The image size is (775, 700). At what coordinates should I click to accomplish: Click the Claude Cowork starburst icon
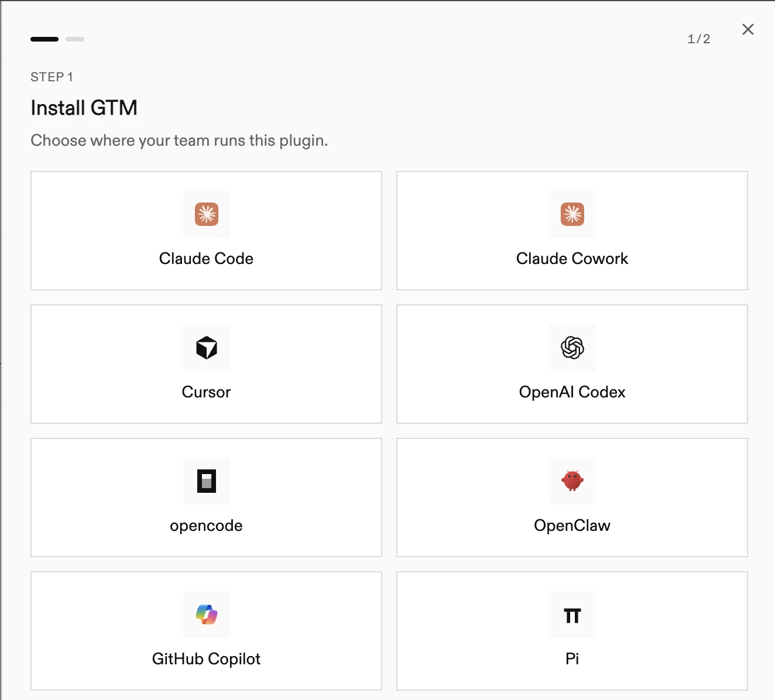[572, 214]
